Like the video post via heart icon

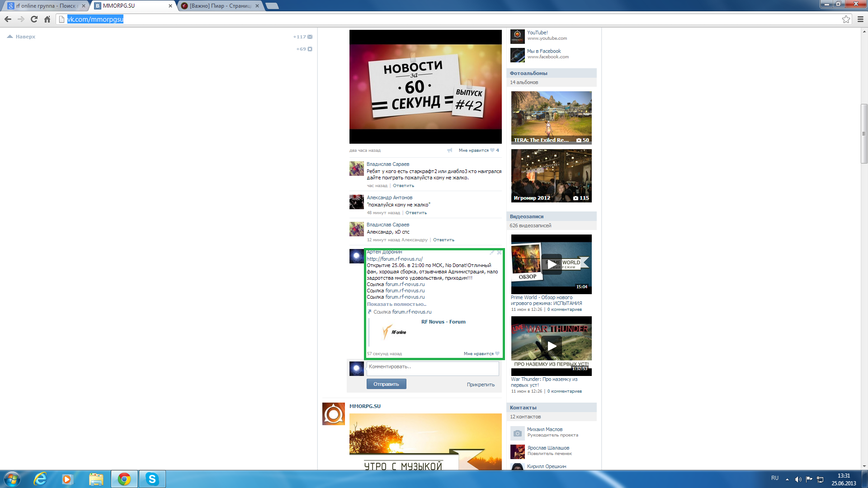pos(492,150)
